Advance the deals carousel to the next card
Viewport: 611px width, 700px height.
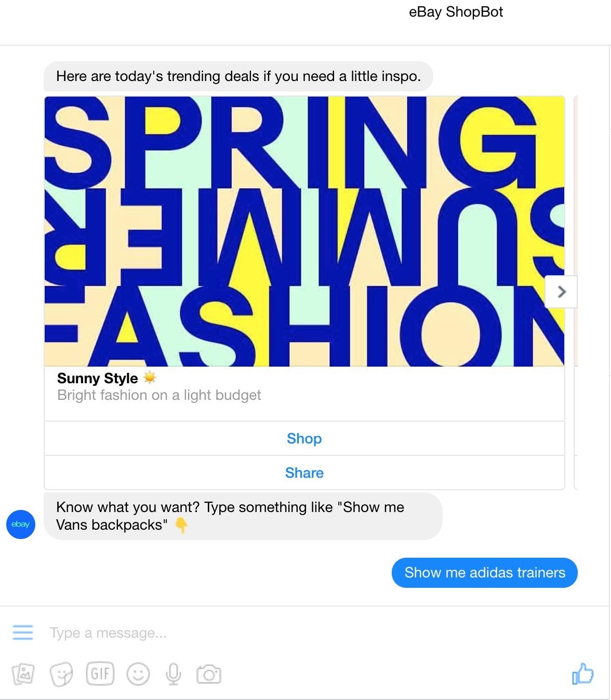click(x=561, y=292)
